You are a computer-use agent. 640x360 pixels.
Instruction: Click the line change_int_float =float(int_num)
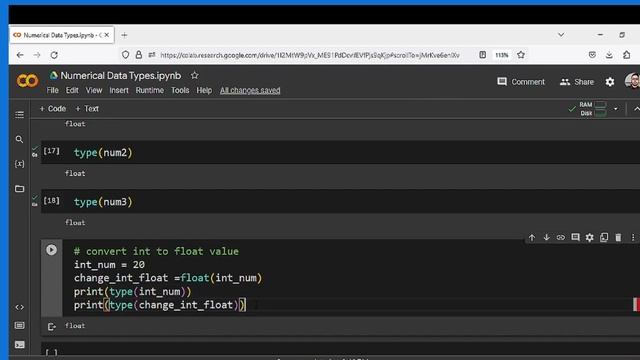[168, 278]
